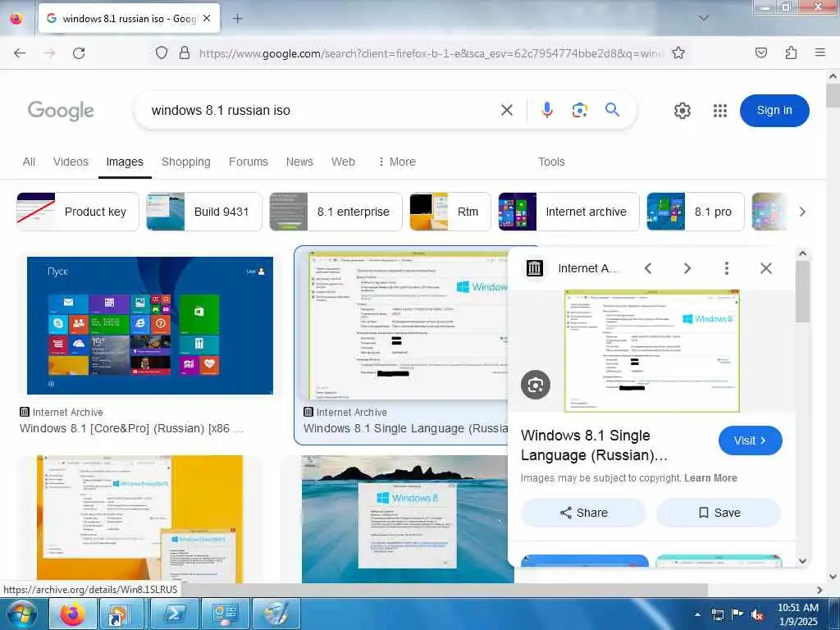
Task: Open the Firefox extensions icon
Action: [791, 52]
